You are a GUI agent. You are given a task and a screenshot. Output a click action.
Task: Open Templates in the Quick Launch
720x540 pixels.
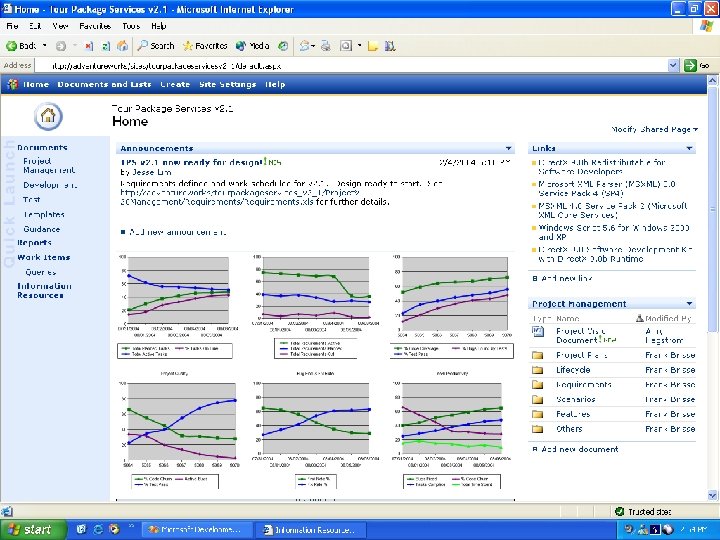tap(44, 214)
